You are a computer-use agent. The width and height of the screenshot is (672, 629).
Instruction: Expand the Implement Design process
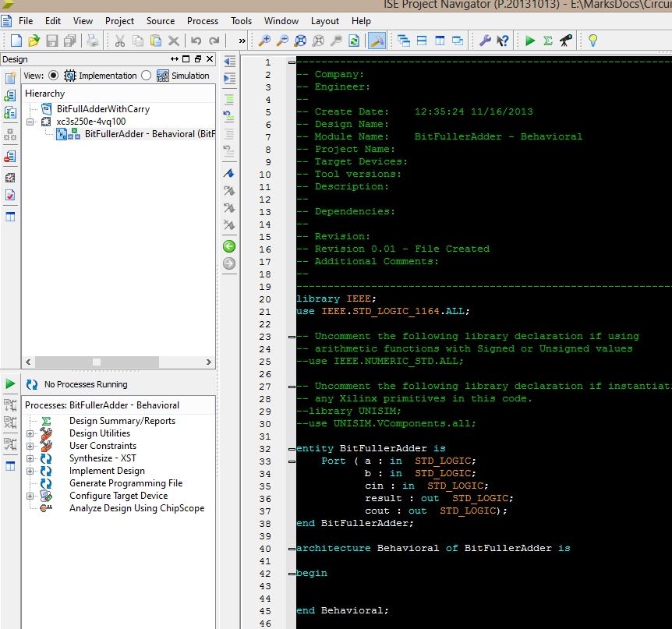click(30, 471)
